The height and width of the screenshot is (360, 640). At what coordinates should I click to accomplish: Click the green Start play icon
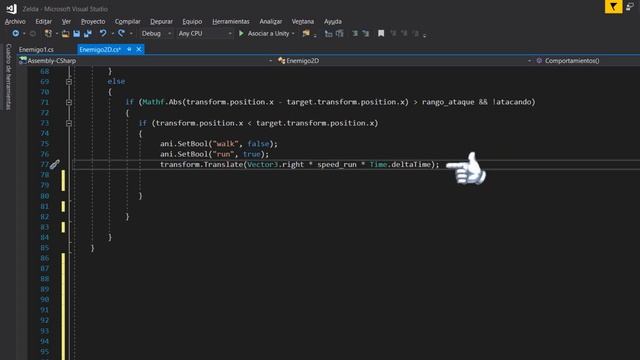[x=241, y=33]
